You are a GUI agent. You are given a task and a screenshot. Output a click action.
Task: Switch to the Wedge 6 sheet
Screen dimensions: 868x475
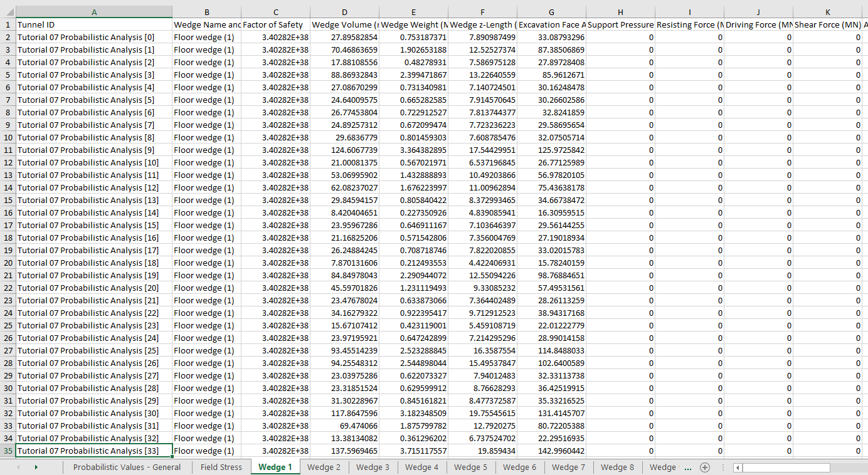(x=520, y=467)
